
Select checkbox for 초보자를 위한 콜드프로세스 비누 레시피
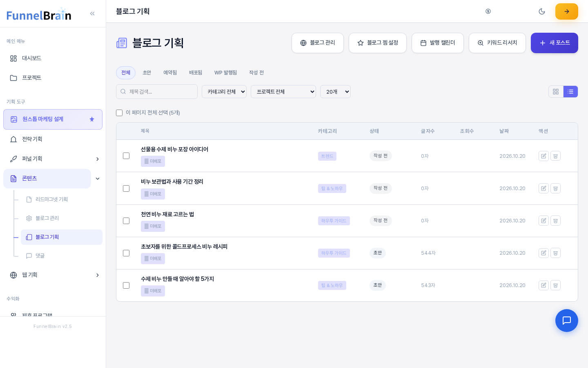tap(126, 253)
